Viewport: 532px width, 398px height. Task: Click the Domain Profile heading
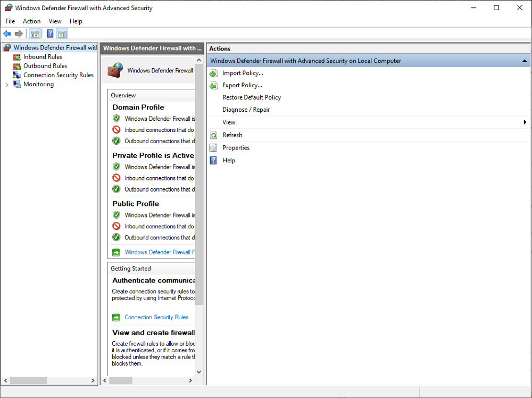(138, 107)
